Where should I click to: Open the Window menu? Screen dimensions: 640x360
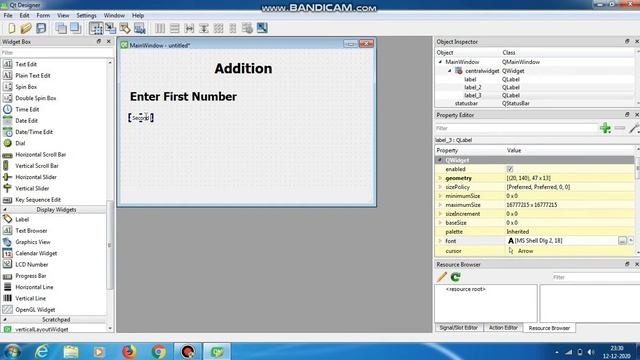pyautogui.click(x=114, y=16)
